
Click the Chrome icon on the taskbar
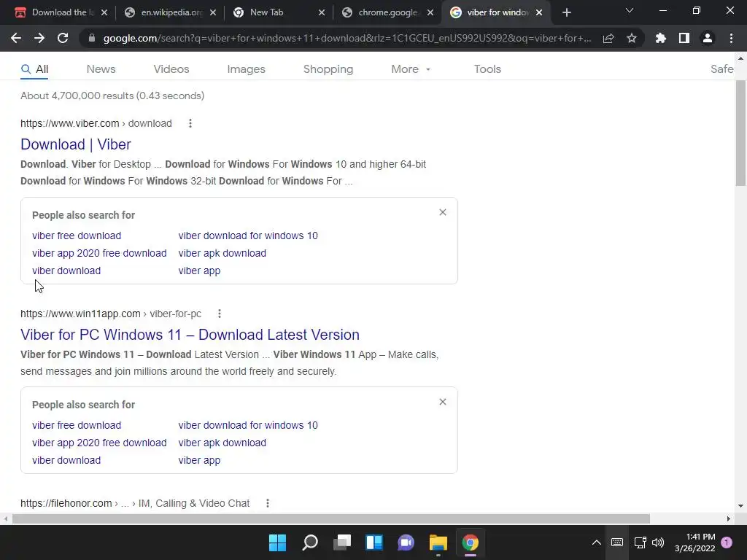point(471,542)
